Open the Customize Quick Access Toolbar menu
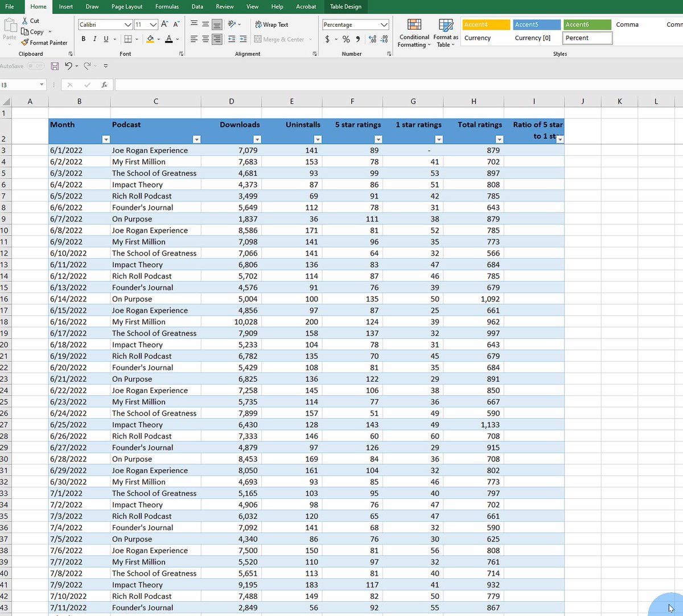This screenshot has width=683, height=616. point(106,66)
